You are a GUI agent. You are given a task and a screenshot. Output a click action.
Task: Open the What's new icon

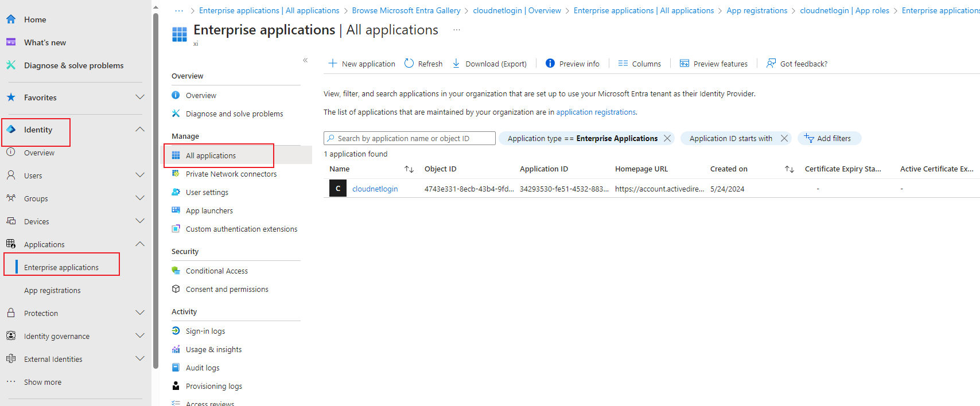pyautogui.click(x=11, y=42)
